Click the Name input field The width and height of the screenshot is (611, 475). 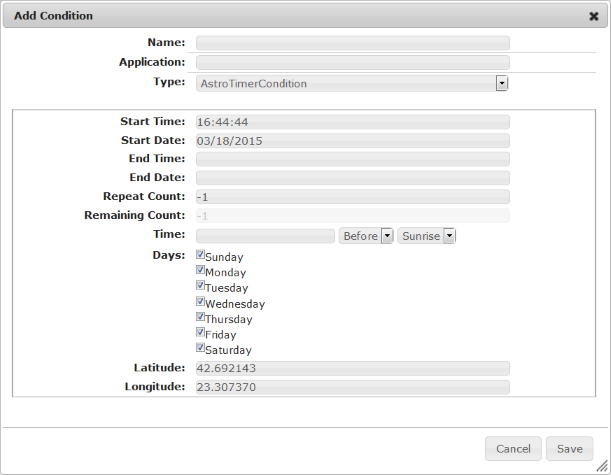(352, 43)
